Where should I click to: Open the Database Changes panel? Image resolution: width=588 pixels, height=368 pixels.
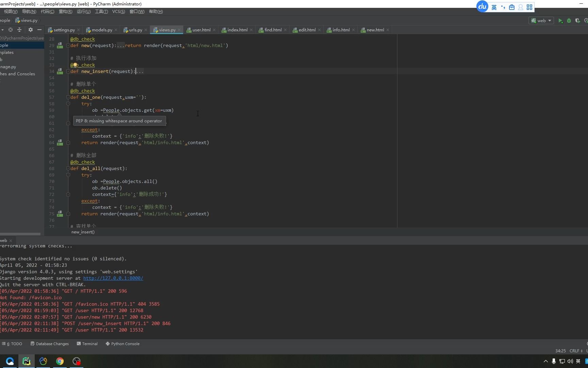pyautogui.click(x=52, y=343)
